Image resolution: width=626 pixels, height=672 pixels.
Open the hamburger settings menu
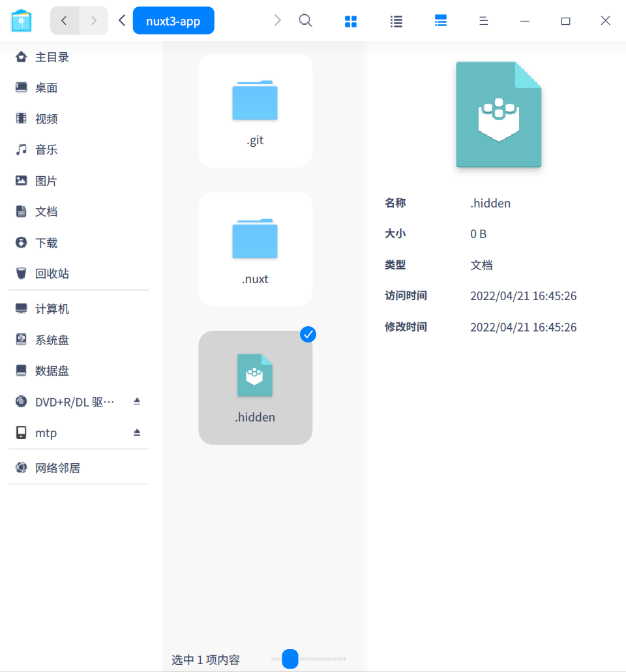[x=483, y=20]
